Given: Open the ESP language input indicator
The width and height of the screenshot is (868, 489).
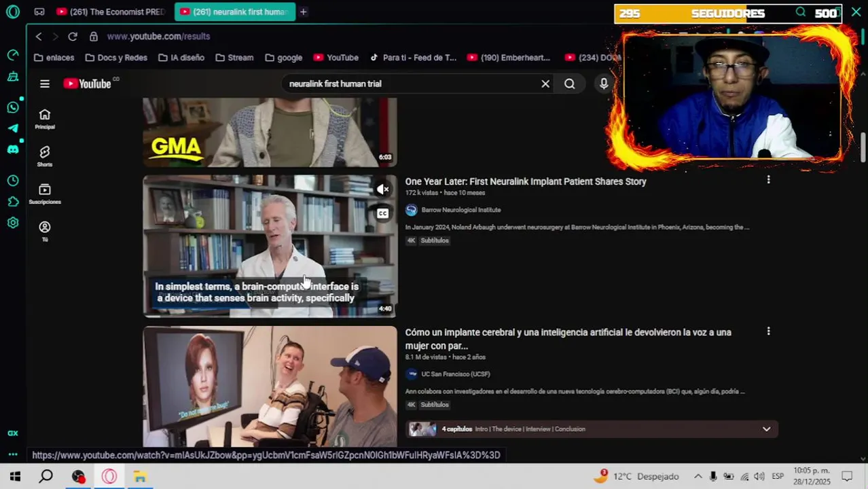Looking at the screenshot, I should (x=778, y=476).
